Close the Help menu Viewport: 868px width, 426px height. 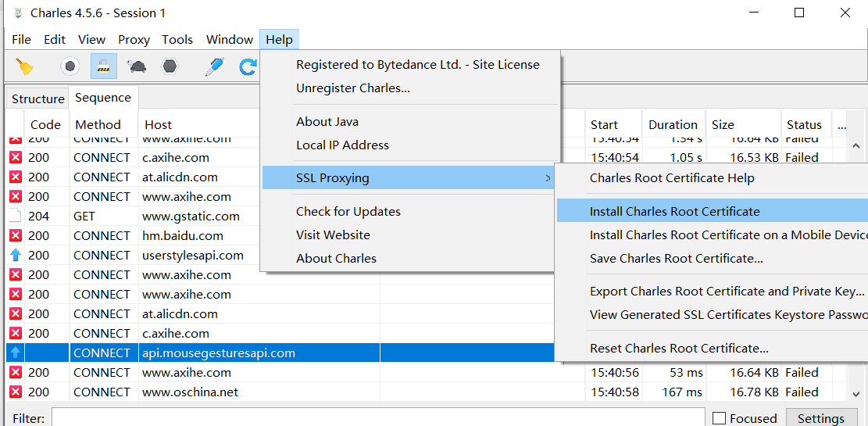click(x=279, y=39)
